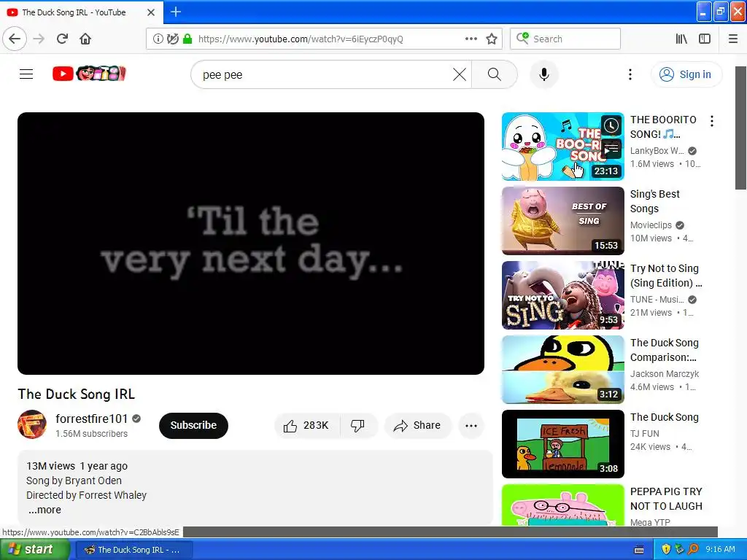Open a new browser tab
Viewport: 747px width, 560px height.
(x=176, y=12)
